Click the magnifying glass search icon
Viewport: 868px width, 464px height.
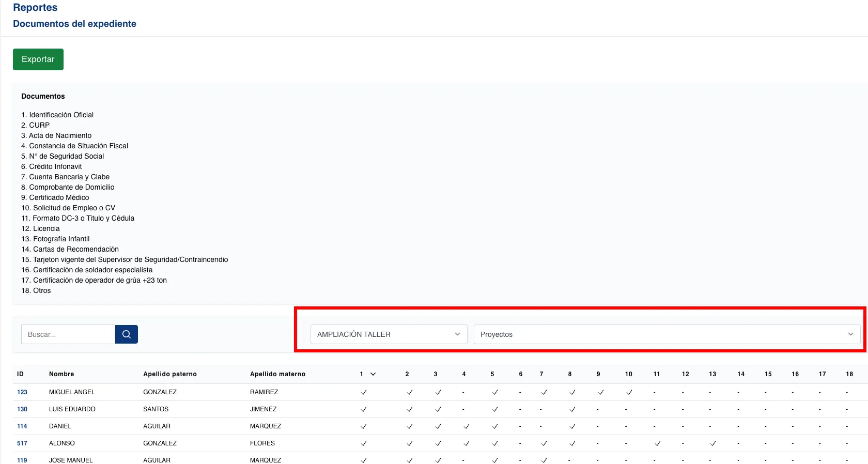(126, 334)
